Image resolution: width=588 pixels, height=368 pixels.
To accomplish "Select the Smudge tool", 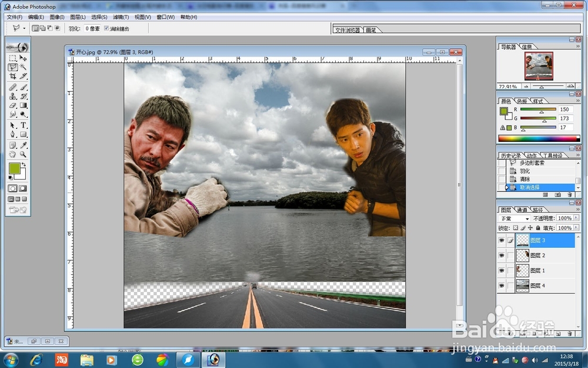I will tap(13, 115).
